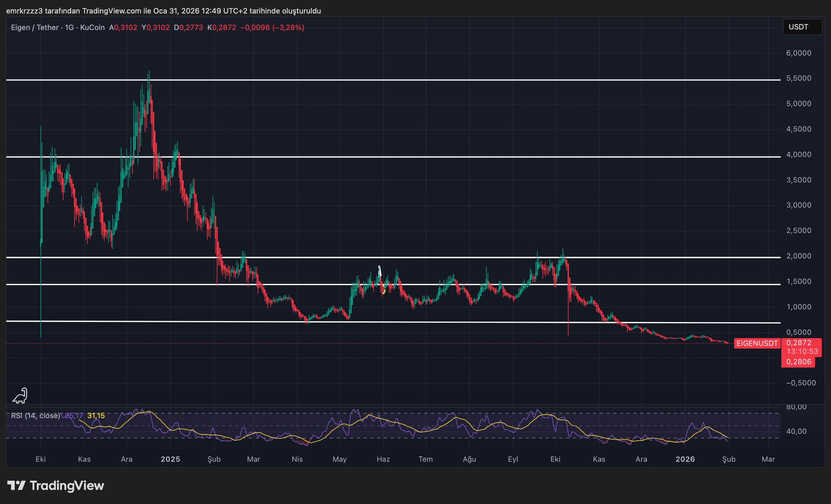Click the small white arrow drawing near Haz
This screenshot has height=504, width=831.
[x=380, y=271]
